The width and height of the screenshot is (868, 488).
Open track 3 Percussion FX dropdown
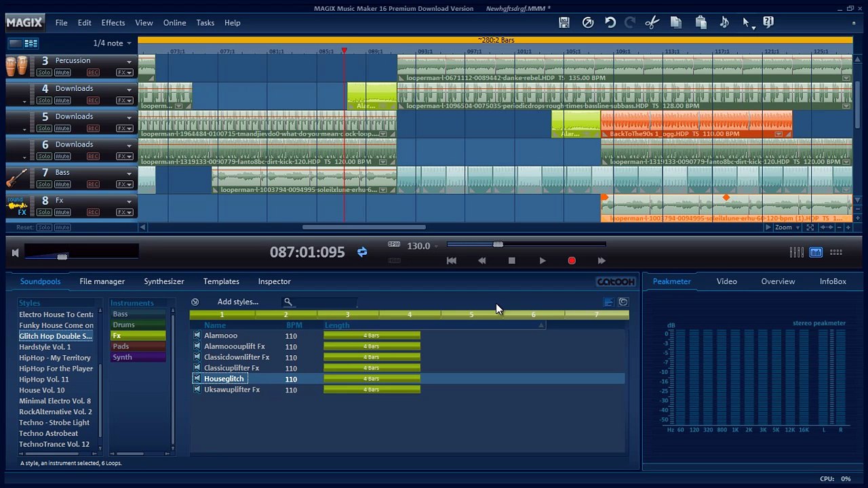coord(125,73)
